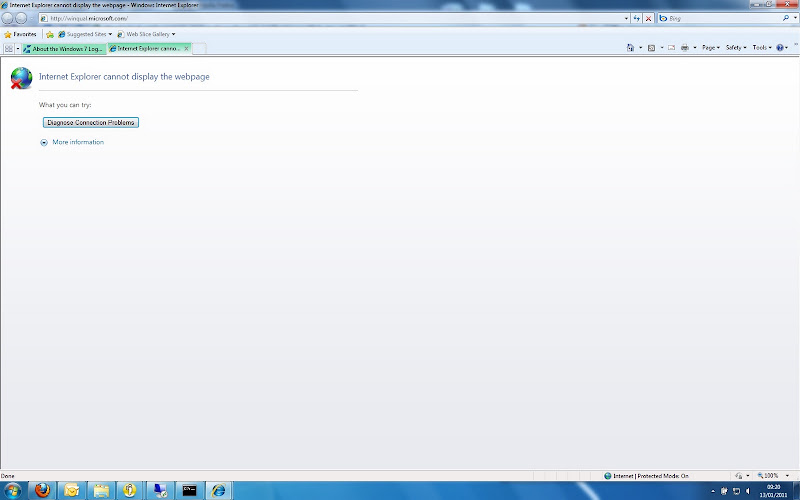
Task: Open the Page menu
Action: (711, 47)
